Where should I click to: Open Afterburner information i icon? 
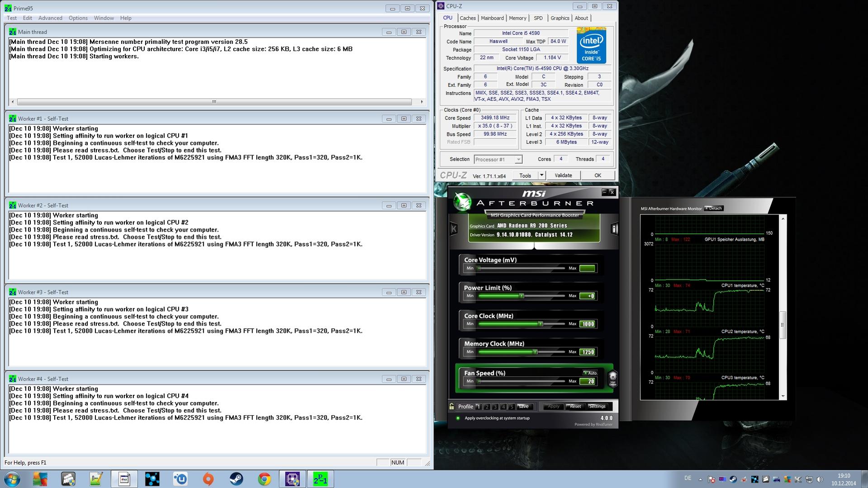[x=614, y=228]
